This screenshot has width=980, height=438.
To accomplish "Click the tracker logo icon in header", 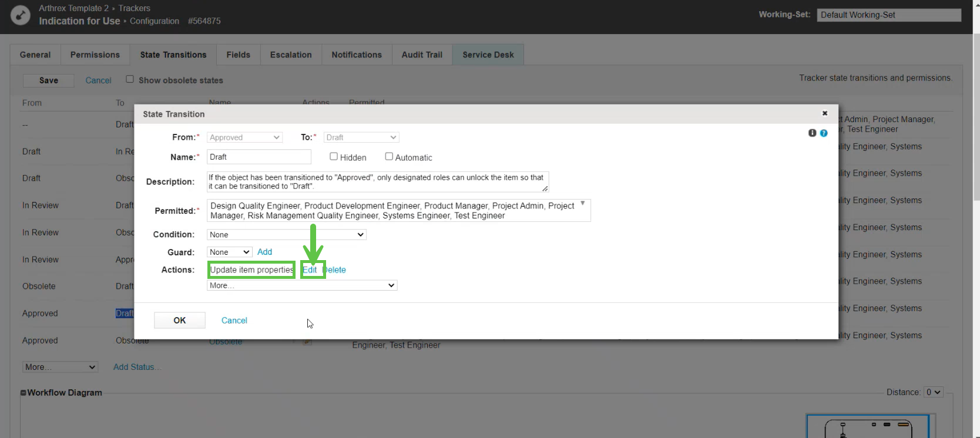I will click(21, 15).
